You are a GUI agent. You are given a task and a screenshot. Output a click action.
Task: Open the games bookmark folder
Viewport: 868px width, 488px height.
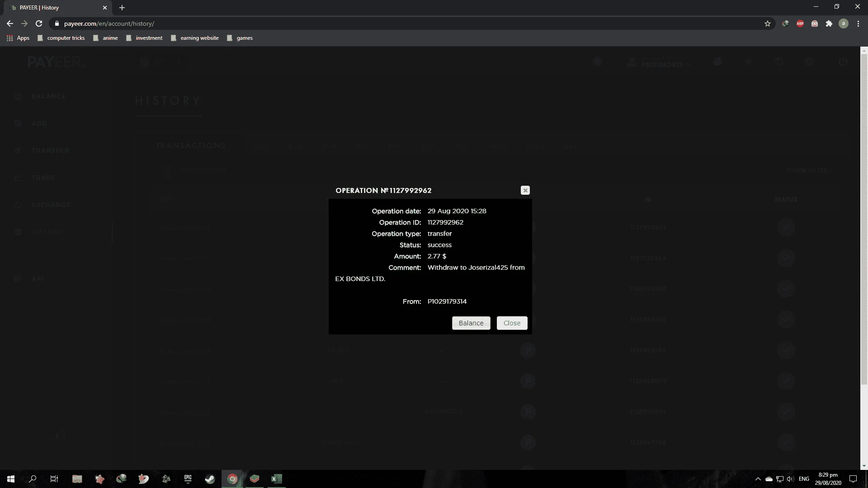tap(240, 38)
